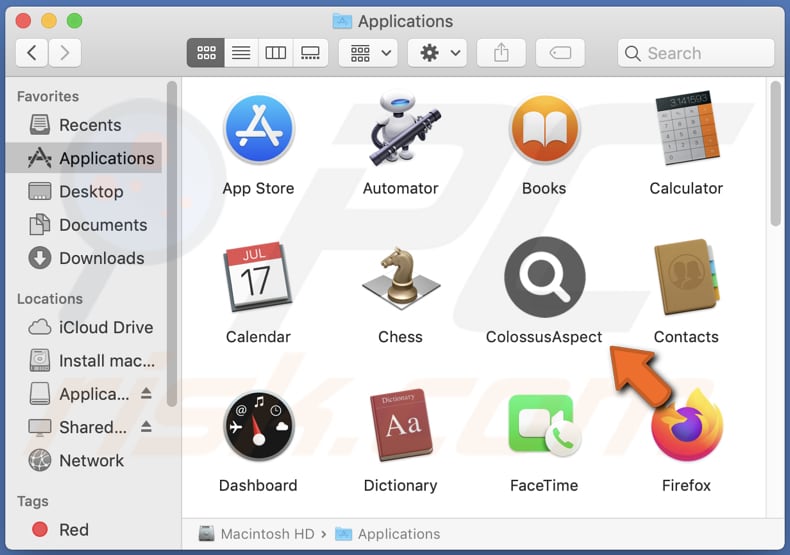Switch to column view
Image resolution: width=790 pixels, height=555 pixels.
tap(276, 53)
